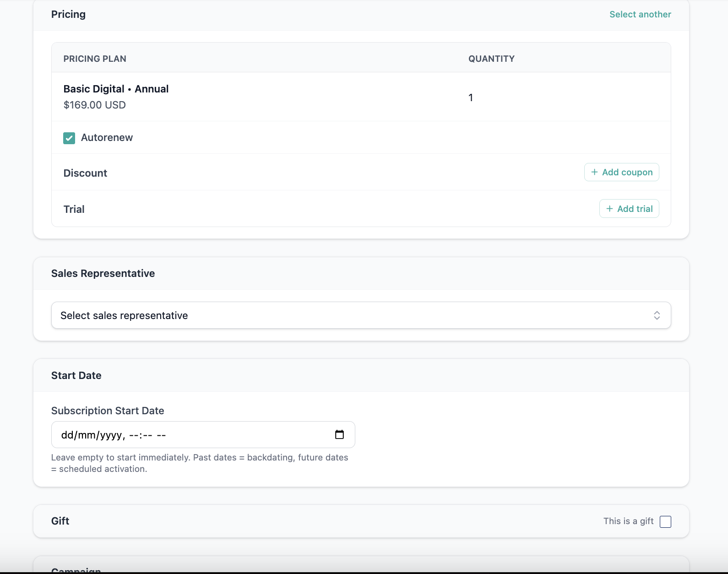
Task: Check the This is a gift checkbox
Action: click(x=665, y=521)
